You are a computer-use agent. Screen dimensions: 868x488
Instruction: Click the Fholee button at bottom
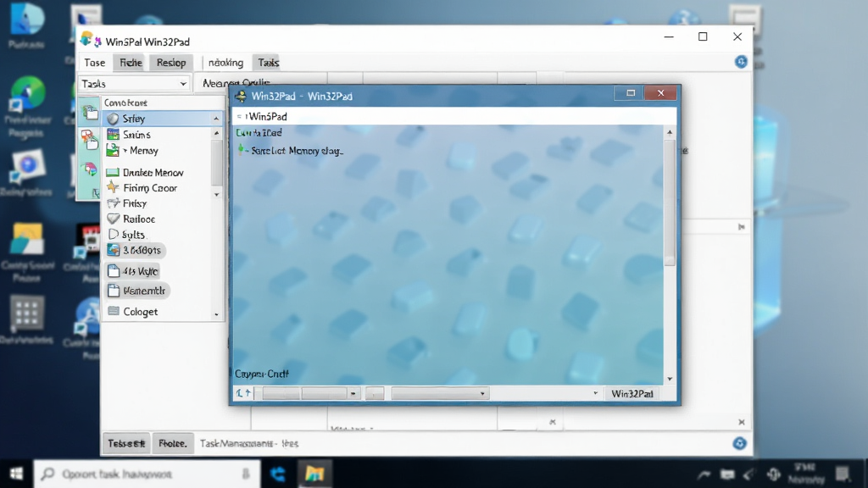tap(173, 443)
